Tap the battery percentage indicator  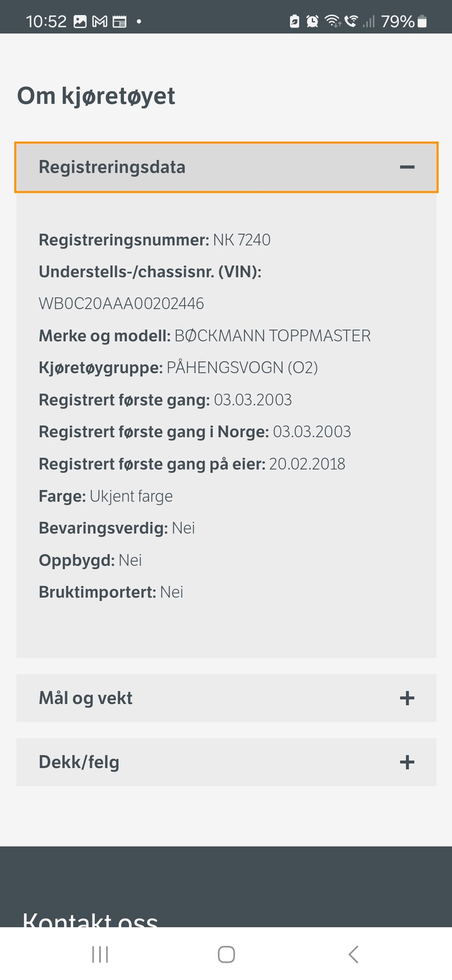pos(397,22)
